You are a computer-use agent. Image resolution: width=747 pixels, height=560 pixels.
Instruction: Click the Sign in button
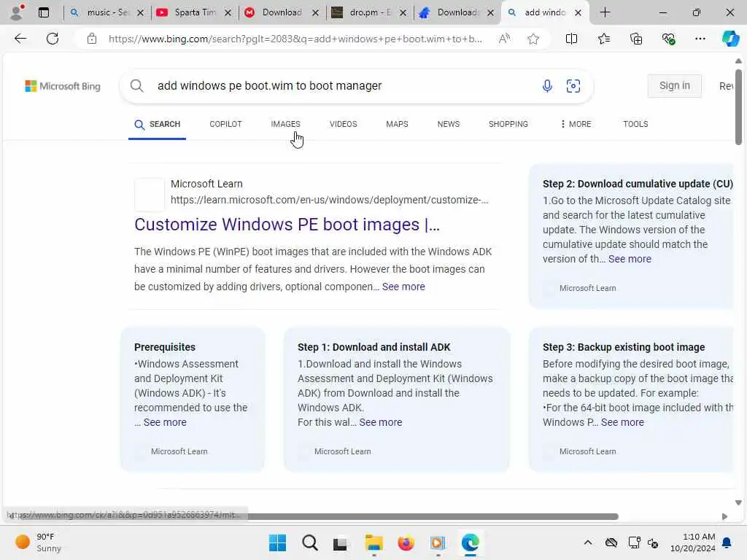pos(674,86)
